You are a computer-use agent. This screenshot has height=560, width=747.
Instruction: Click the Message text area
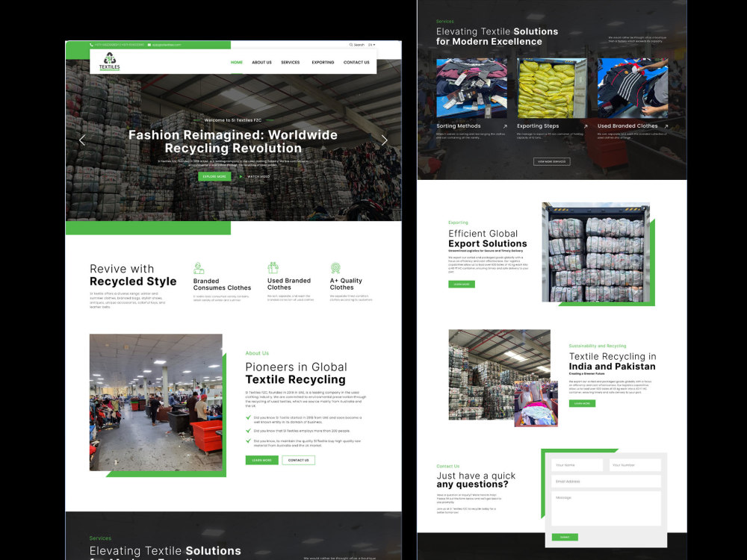point(606,508)
